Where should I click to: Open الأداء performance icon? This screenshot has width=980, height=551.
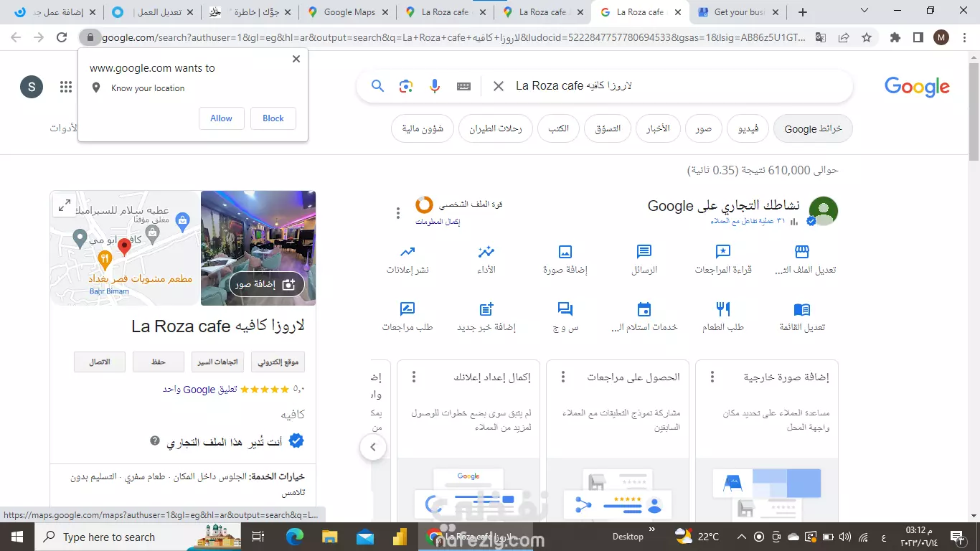486,252
